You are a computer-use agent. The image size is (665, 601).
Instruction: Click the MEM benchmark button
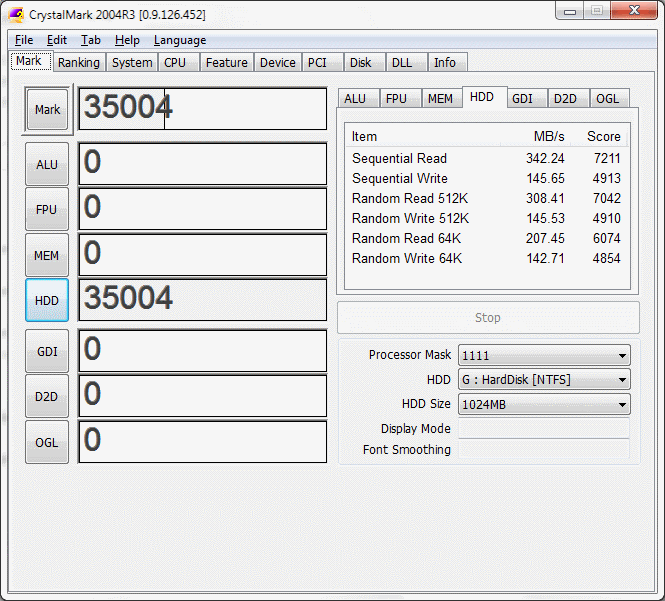tap(47, 255)
